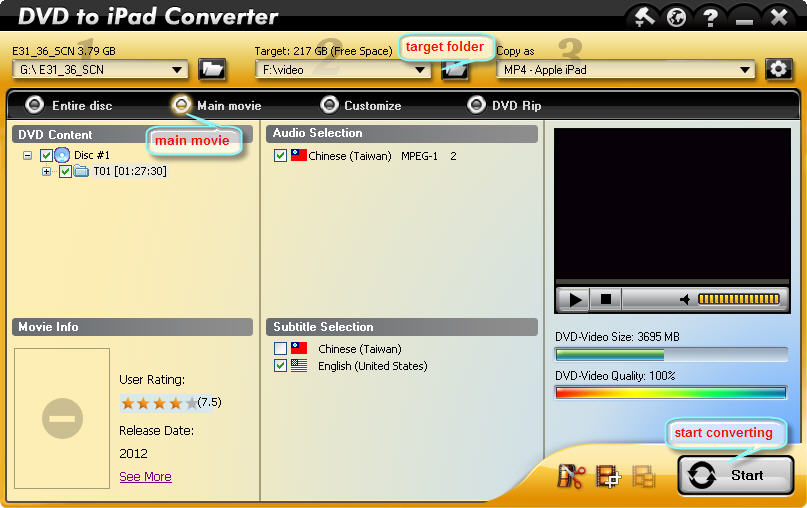Open the See More link

(145, 477)
